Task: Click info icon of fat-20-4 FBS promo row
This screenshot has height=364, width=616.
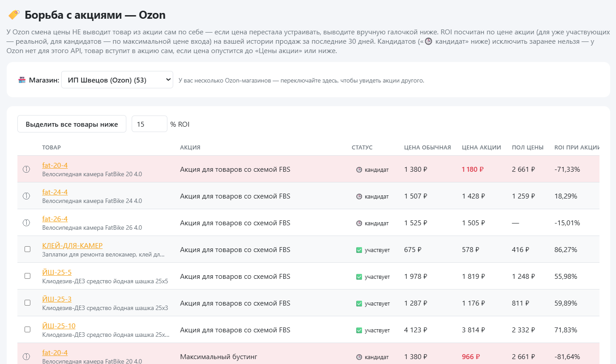Action: (x=26, y=169)
